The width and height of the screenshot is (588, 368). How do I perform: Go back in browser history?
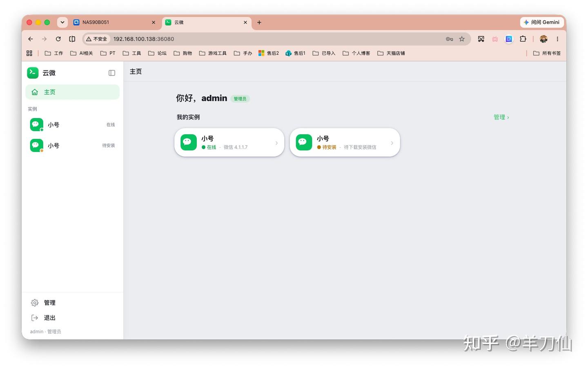(31, 39)
